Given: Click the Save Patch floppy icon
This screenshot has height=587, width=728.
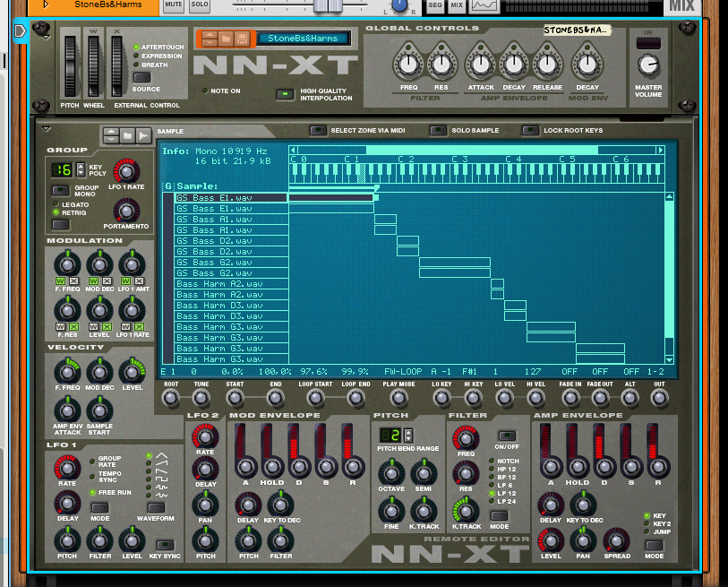Looking at the screenshot, I should (242, 39).
